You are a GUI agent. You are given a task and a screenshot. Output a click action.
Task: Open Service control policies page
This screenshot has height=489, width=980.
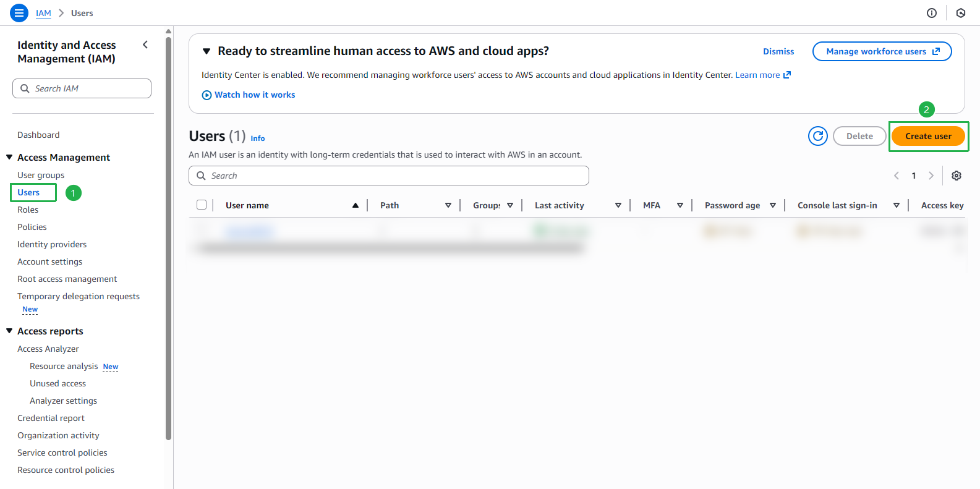click(x=62, y=453)
